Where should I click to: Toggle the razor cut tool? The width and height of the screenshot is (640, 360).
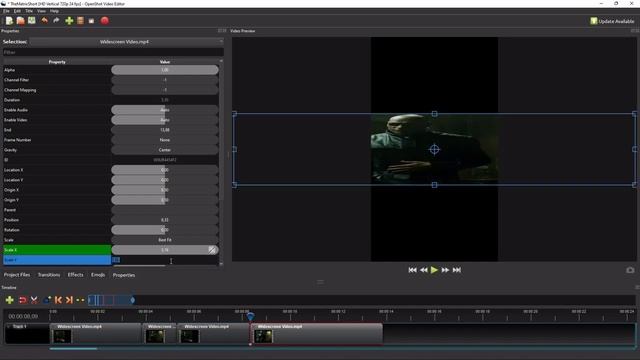(x=34, y=300)
